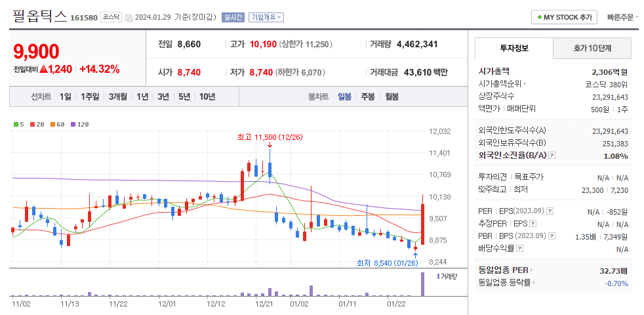
Task: Click the 고가 value 10,190
Action: tap(263, 45)
